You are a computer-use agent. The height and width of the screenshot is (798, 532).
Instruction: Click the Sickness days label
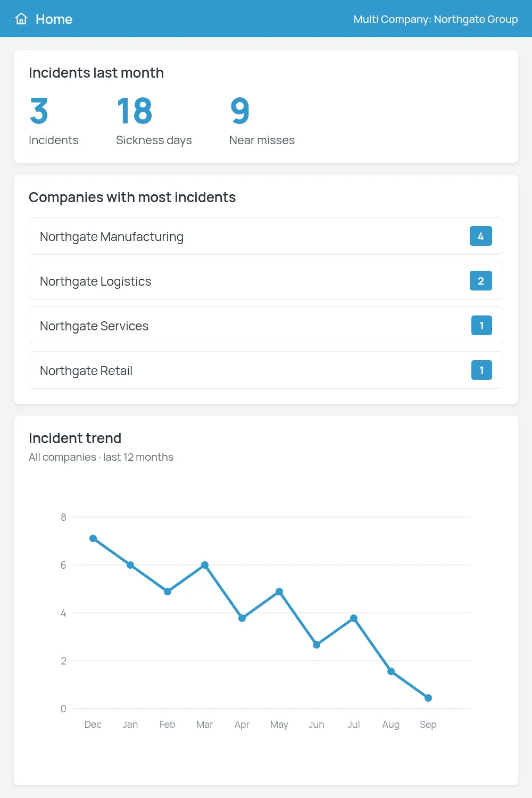(x=154, y=140)
